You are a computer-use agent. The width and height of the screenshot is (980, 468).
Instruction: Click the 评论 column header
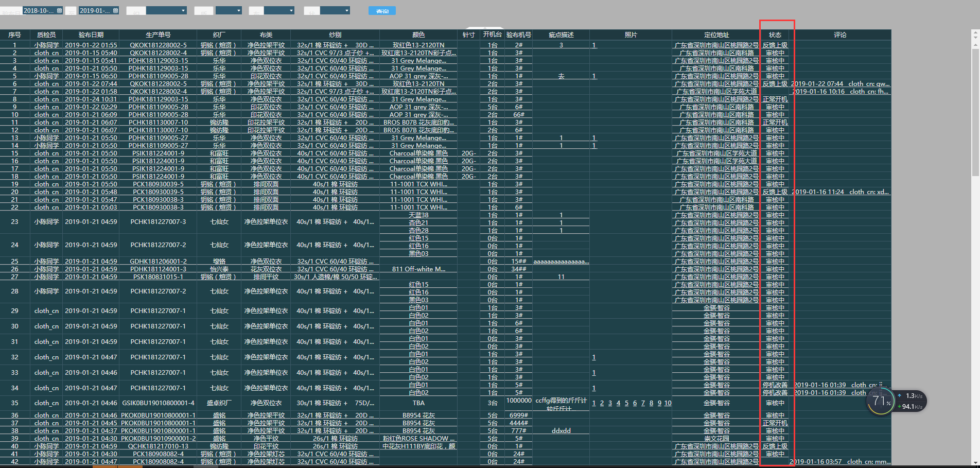[840, 35]
